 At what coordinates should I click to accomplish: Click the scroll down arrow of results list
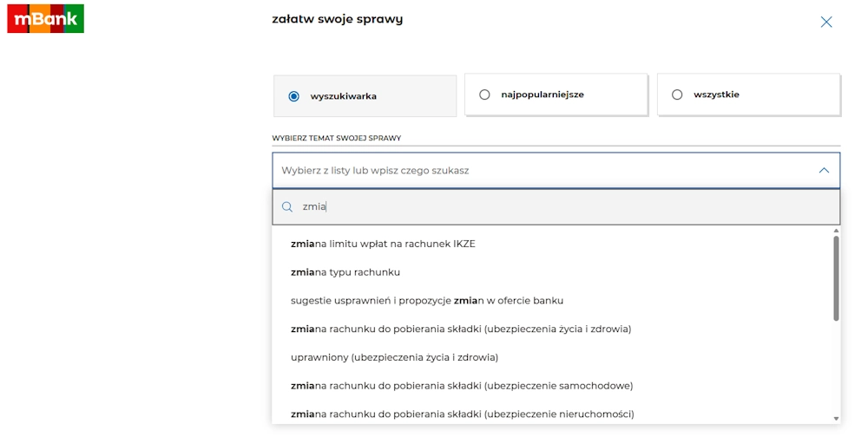(x=836, y=418)
